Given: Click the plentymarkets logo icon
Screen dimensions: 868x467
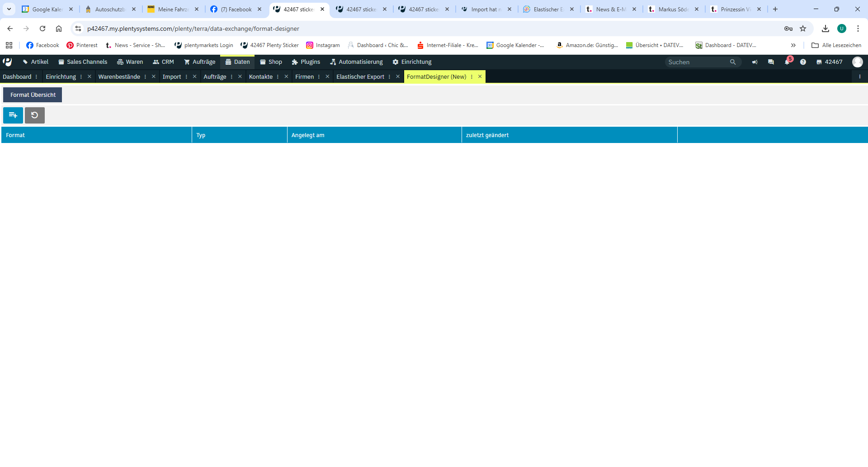Looking at the screenshot, I should pos(8,62).
